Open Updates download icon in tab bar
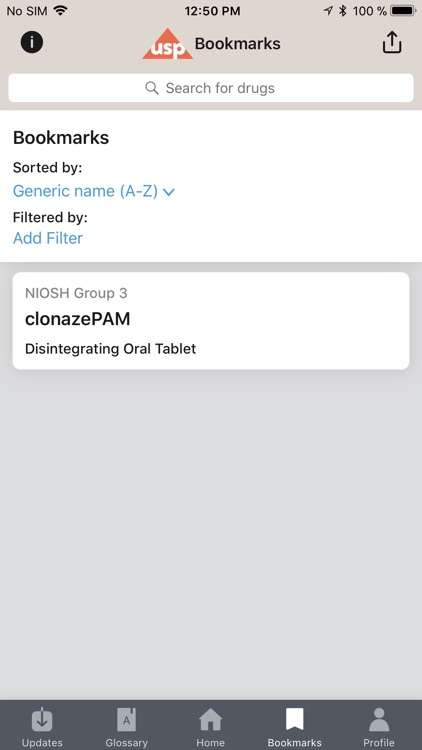This screenshot has height=750, width=422. pyautogui.click(x=42, y=720)
